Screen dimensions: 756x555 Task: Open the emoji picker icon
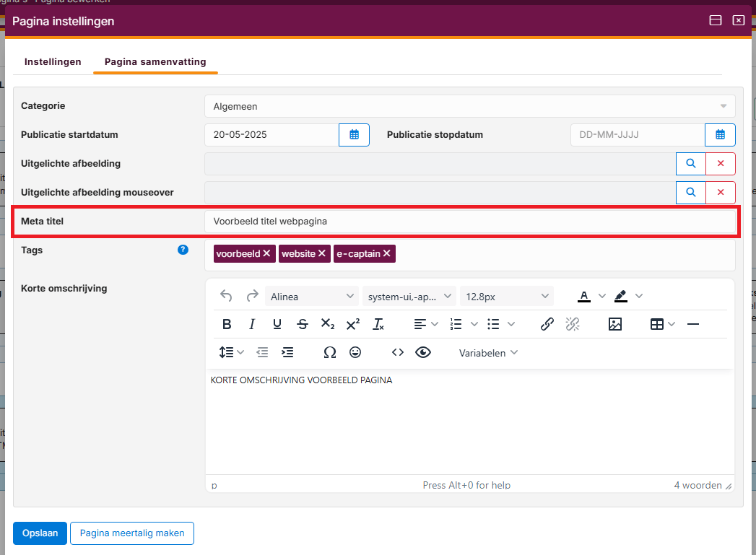coord(355,352)
